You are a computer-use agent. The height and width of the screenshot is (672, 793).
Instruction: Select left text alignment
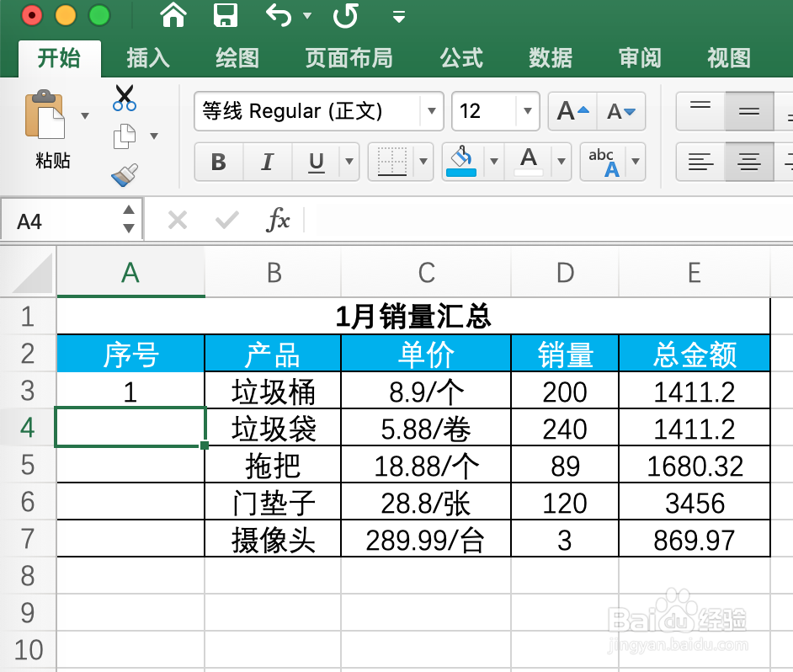pyautogui.click(x=700, y=162)
